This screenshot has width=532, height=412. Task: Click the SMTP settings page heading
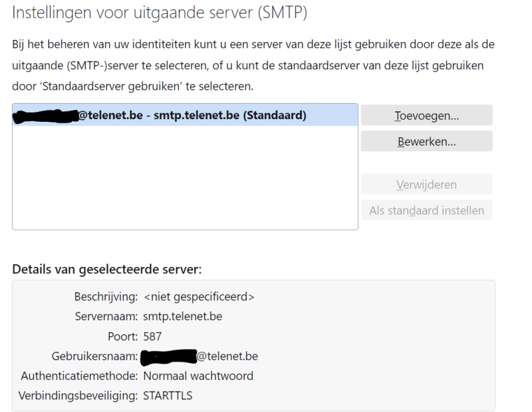click(x=160, y=13)
